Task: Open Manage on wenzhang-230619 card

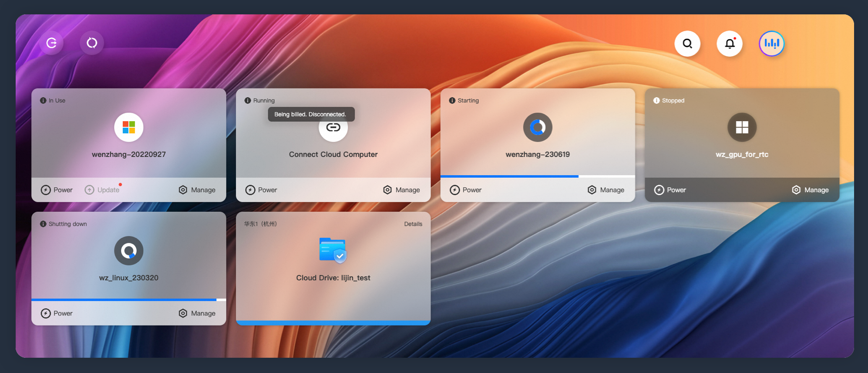Action: click(606, 190)
